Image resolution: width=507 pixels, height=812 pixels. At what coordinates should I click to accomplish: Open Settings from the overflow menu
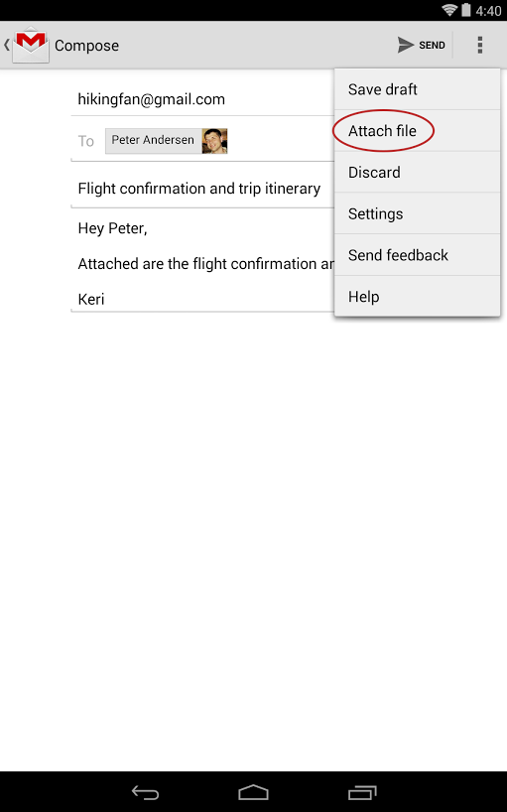(x=417, y=213)
